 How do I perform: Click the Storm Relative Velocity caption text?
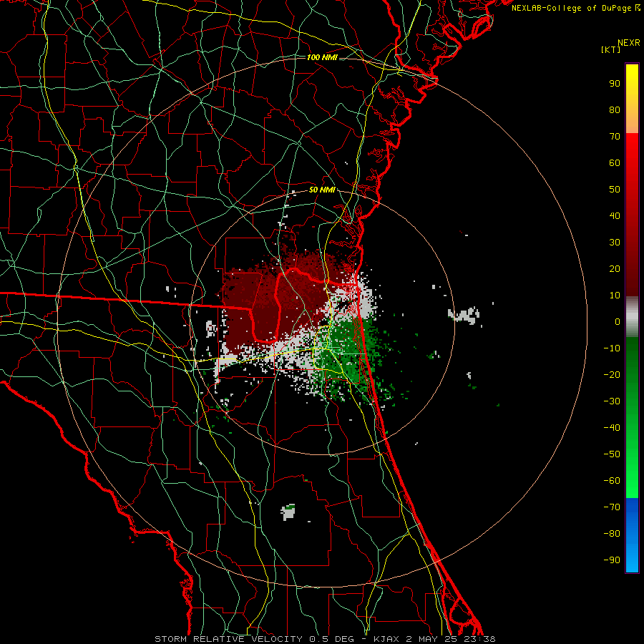[x=325, y=639]
